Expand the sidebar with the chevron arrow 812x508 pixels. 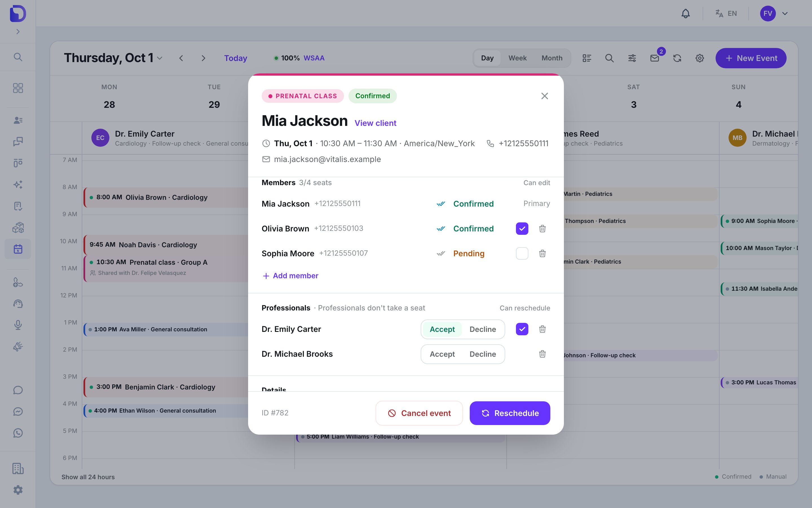click(18, 32)
